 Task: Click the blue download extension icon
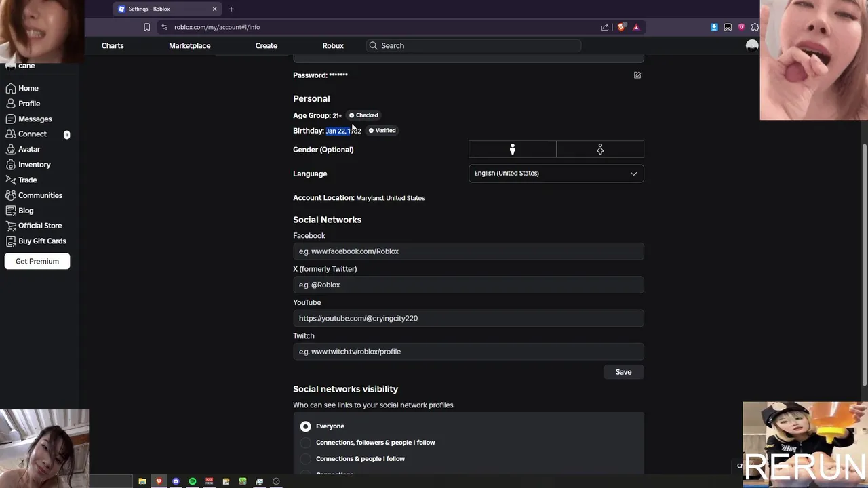pos(714,27)
